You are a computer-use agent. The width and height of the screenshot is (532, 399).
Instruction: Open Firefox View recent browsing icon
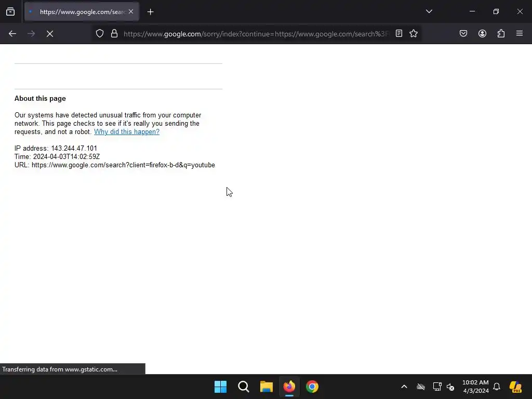[x=10, y=12]
